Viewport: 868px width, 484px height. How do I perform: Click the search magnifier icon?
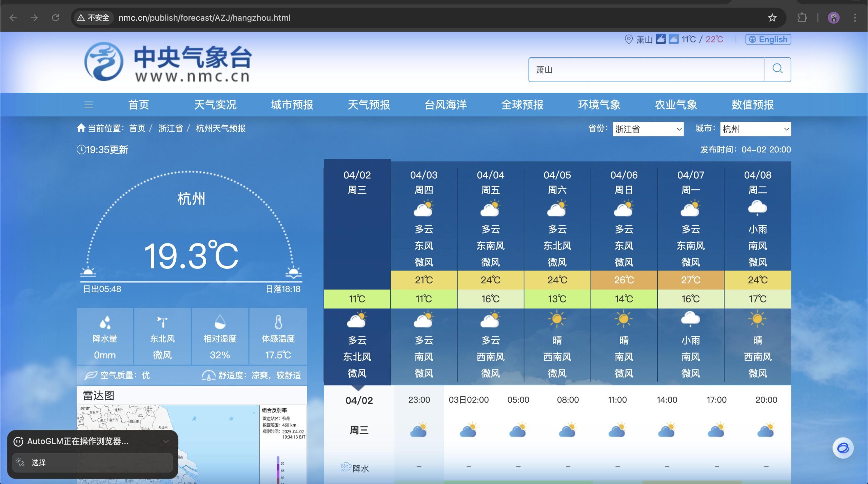[777, 69]
